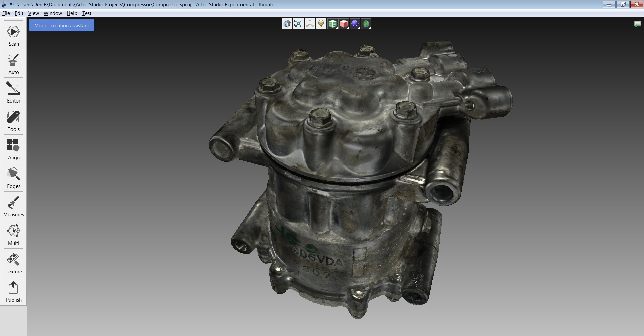This screenshot has height=336, width=644.
Task: Open the Measures panel
Action: 13,206
